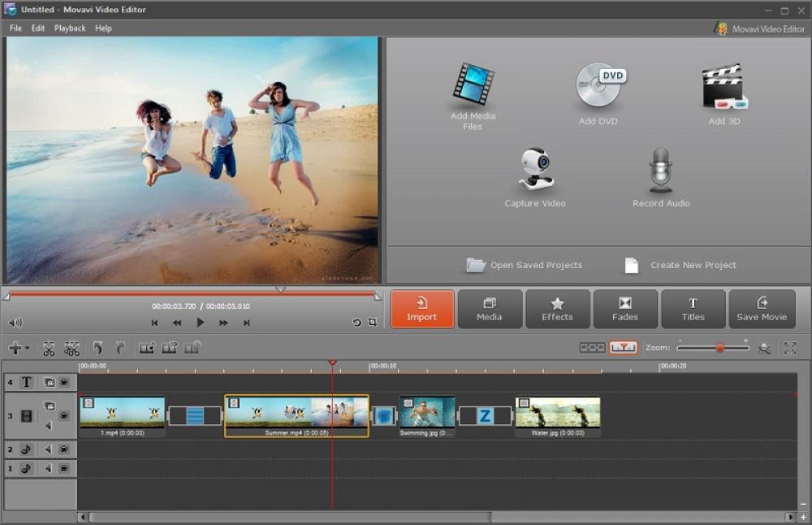The height and width of the screenshot is (525, 812).
Task: Click Open Saved Projects
Action: point(538,264)
